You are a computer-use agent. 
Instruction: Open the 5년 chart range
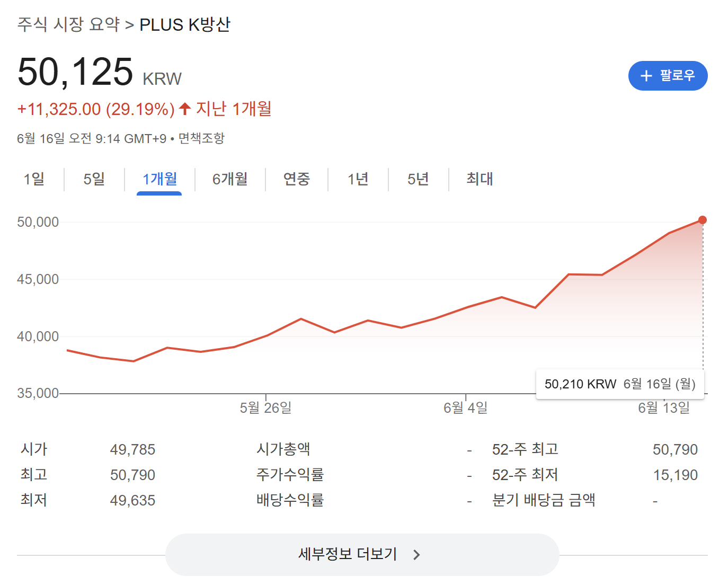pos(418,179)
